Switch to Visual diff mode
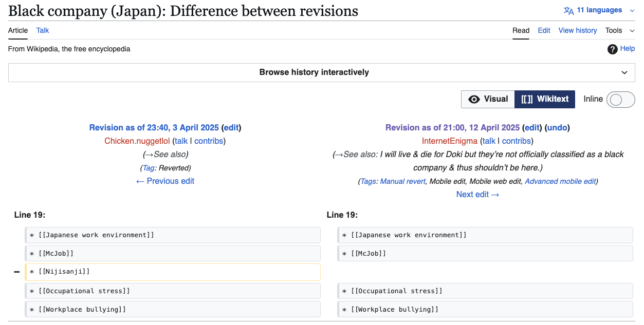The image size is (644, 325). (x=488, y=99)
